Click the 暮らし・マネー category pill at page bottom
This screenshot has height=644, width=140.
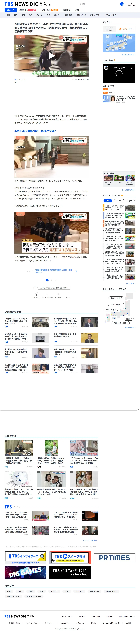(x=13, y=596)
